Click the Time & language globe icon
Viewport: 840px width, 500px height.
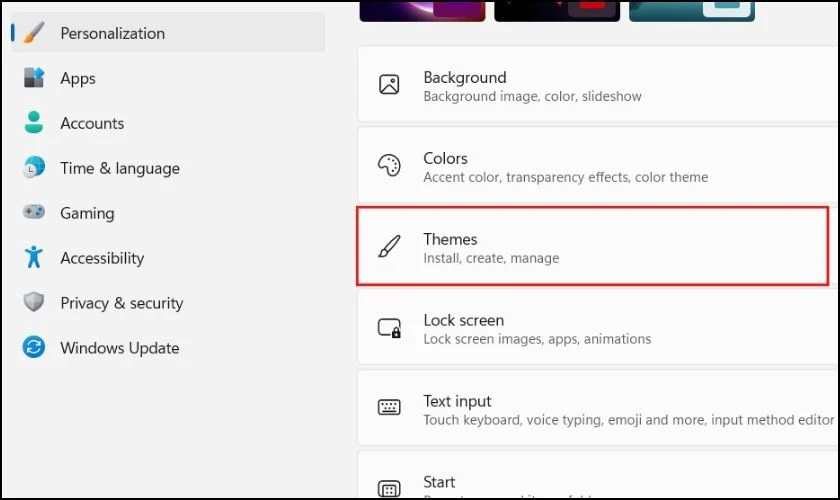coord(34,168)
